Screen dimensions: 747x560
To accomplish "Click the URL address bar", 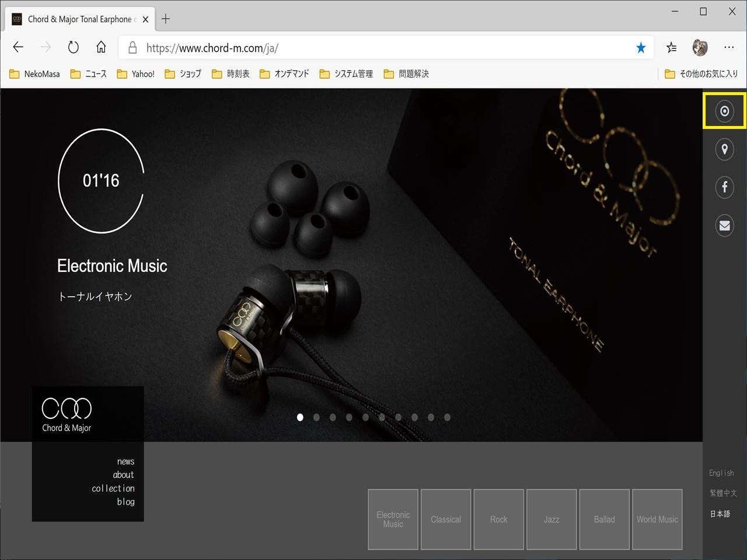I will [385, 48].
